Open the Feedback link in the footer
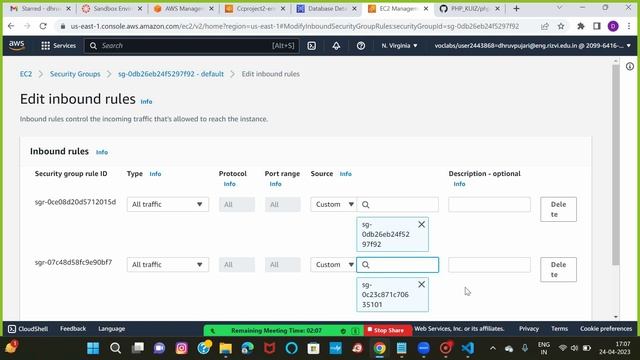 click(73, 329)
